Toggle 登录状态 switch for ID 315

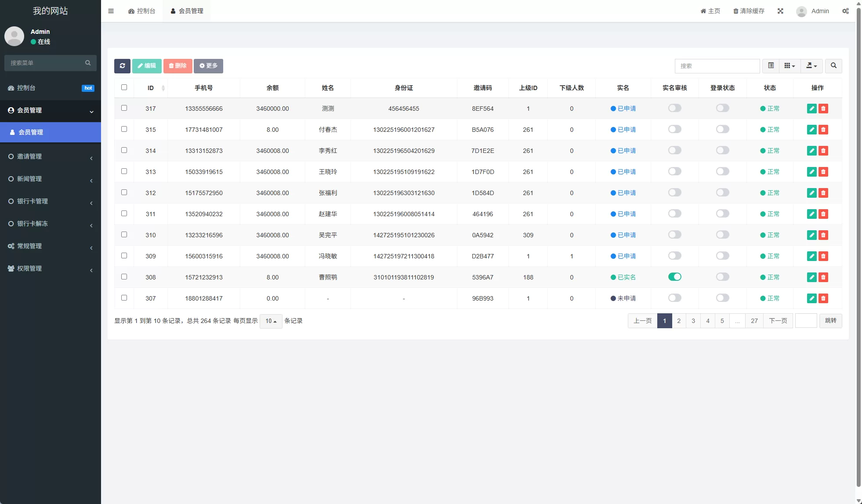pos(722,129)
